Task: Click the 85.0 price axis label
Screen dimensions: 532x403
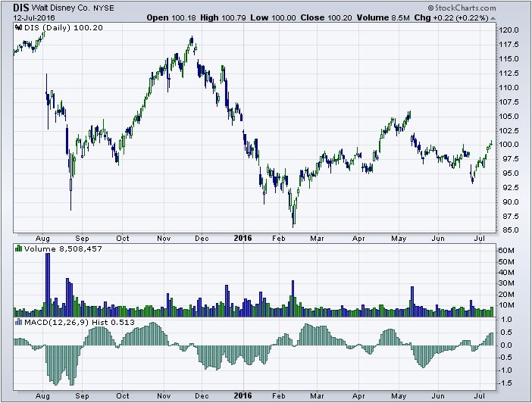Action: pyautogui.click(x=510, y=230)
